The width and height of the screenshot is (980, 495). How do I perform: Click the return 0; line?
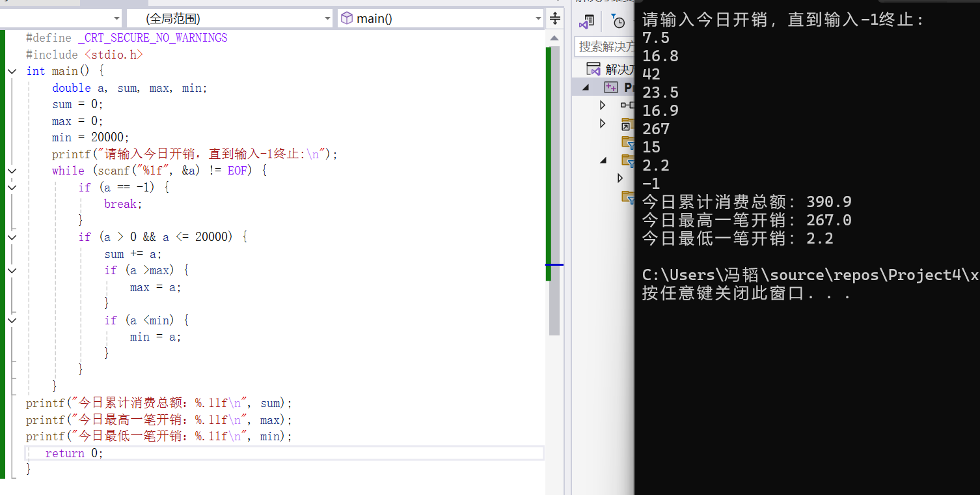click(74, 453)
